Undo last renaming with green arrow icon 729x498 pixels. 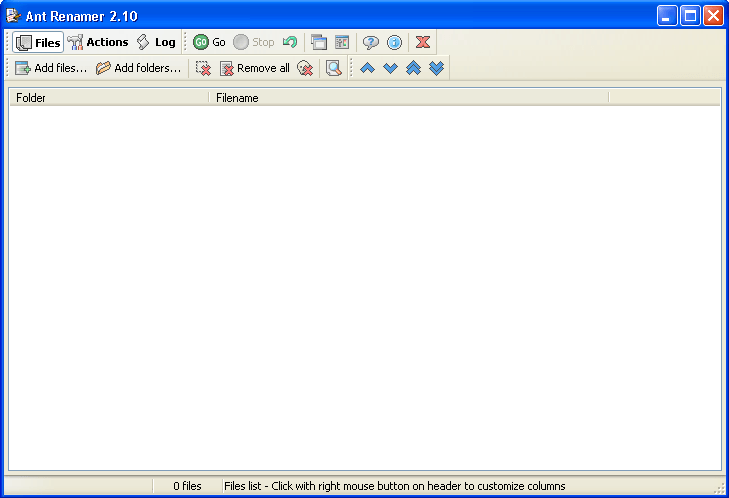tap(290, 42)
